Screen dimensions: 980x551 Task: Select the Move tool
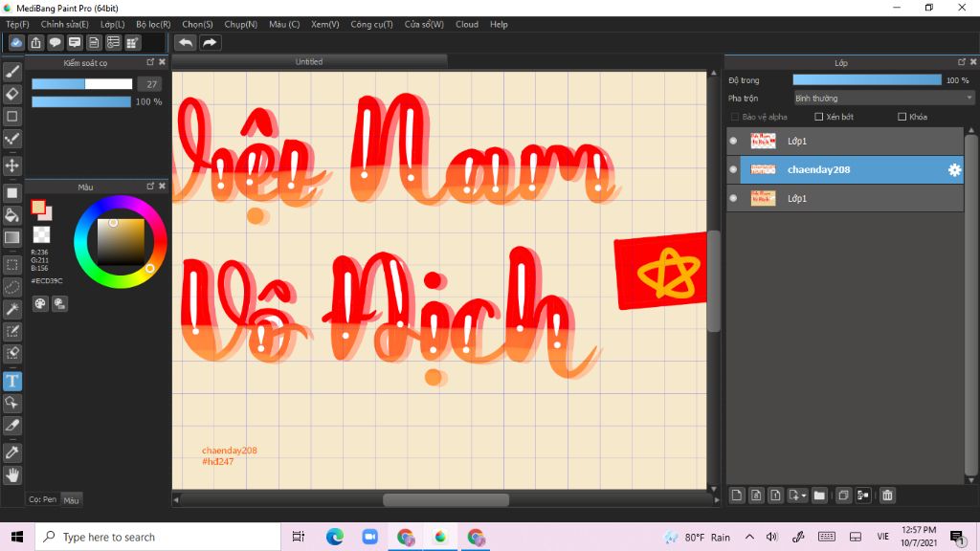click(11, 165)
